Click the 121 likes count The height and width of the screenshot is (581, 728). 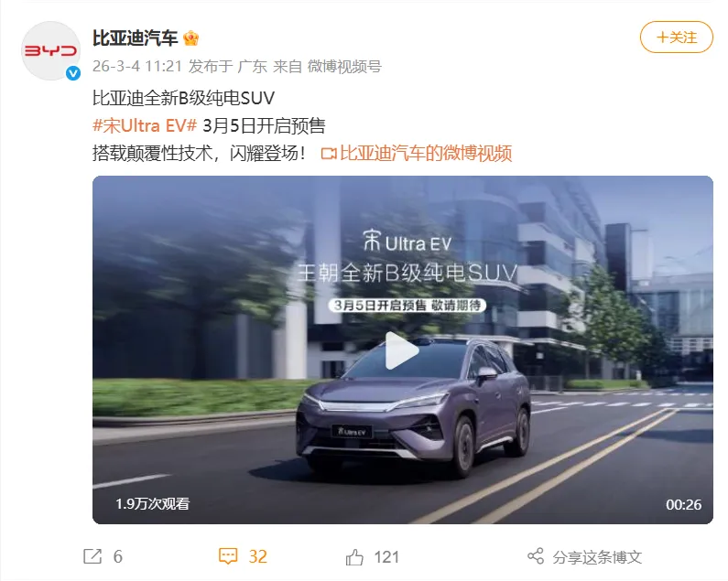[386, 557]
